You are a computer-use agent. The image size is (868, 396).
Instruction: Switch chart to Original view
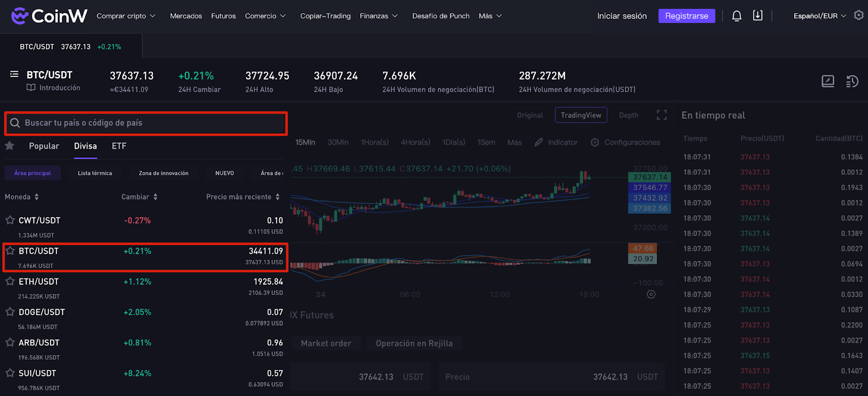click(530, 115)
